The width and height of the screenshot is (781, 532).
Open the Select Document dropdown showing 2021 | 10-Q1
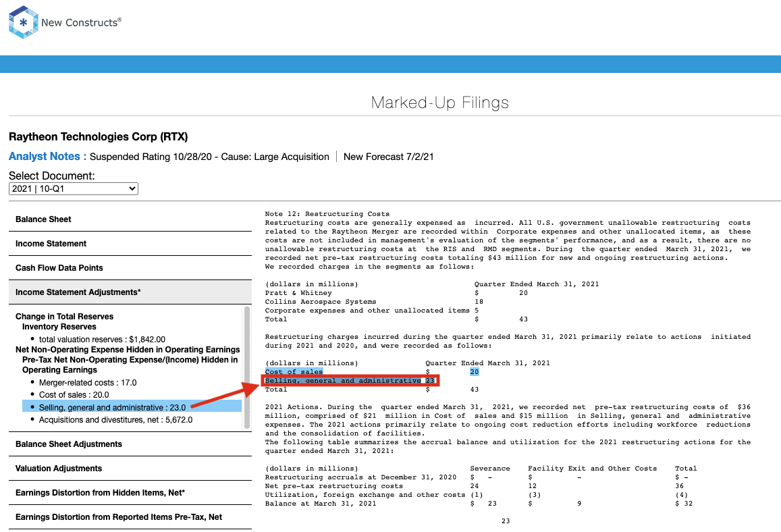73,189
